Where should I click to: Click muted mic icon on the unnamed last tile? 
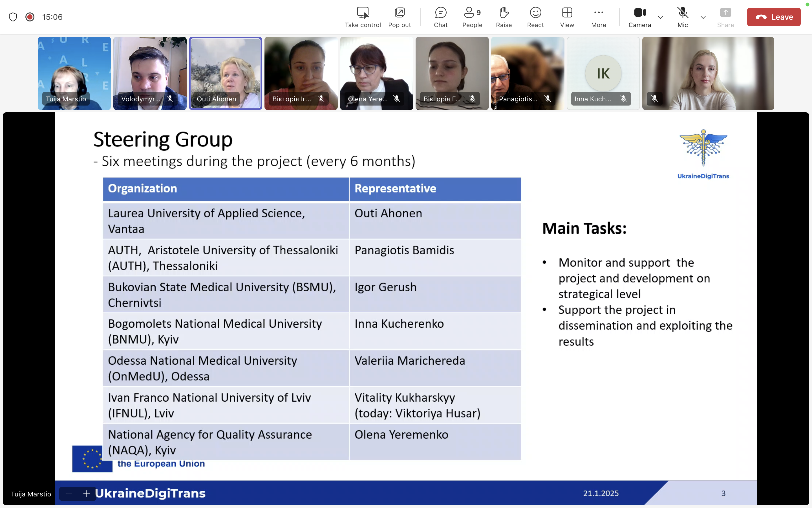pos(655,99)
